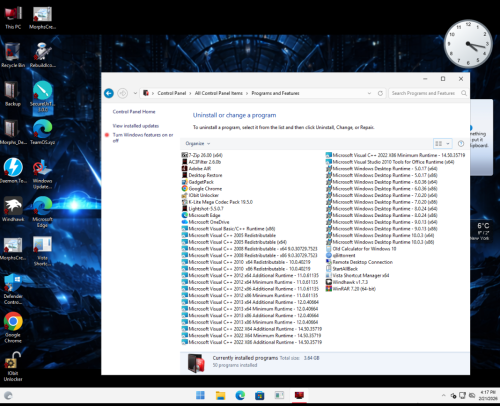Select Microsoft Visual Basic/C++ Runtime (x86)
This screenshot has height=406, width=500.
228,229
